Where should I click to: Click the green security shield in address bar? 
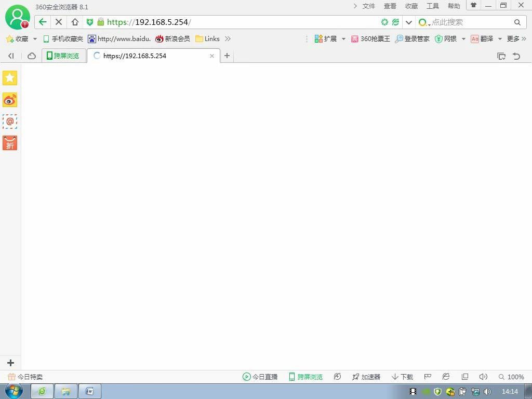tap(89, 22)
